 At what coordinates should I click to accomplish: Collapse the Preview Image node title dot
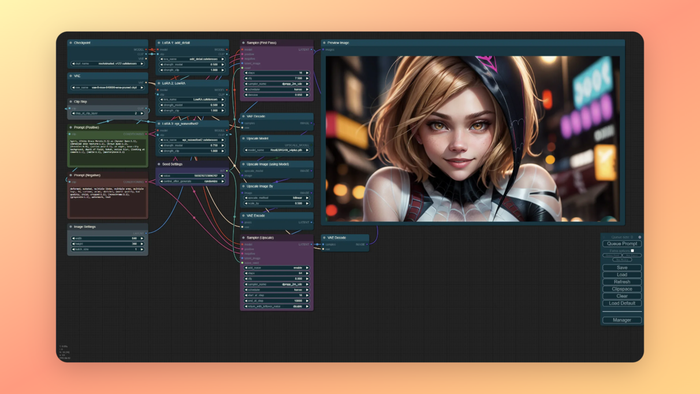click(324, 43)
